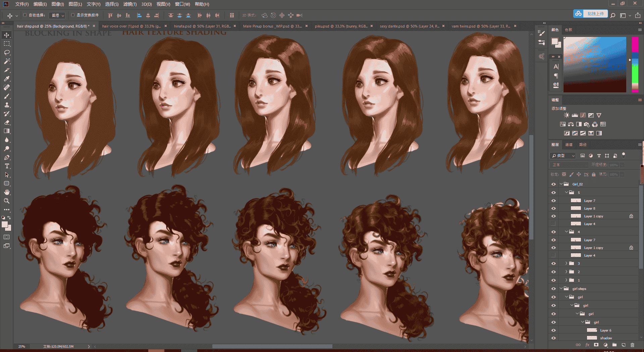Open the search icon in options bar

(x=613, y=15)
